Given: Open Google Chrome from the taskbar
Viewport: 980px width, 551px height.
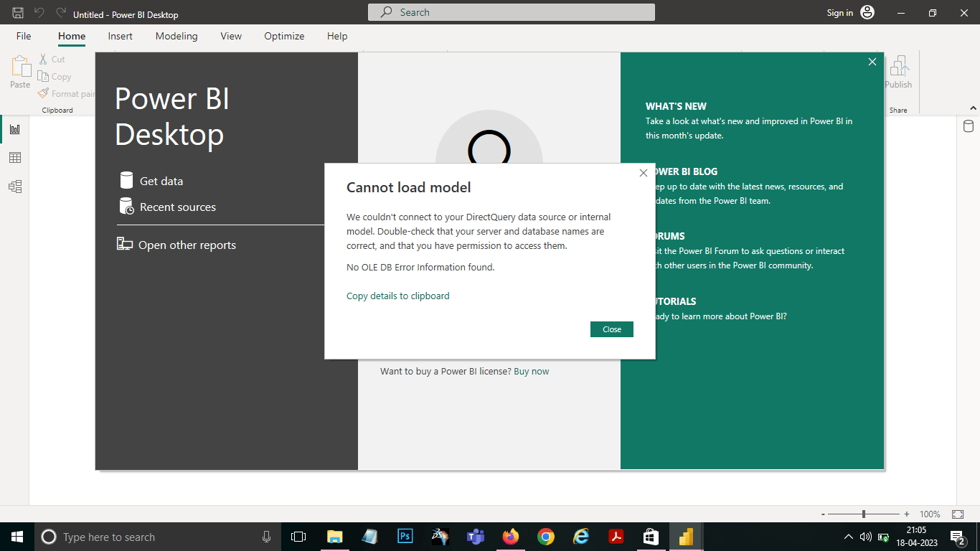Looking at the screenshot, I should [546, 537].
